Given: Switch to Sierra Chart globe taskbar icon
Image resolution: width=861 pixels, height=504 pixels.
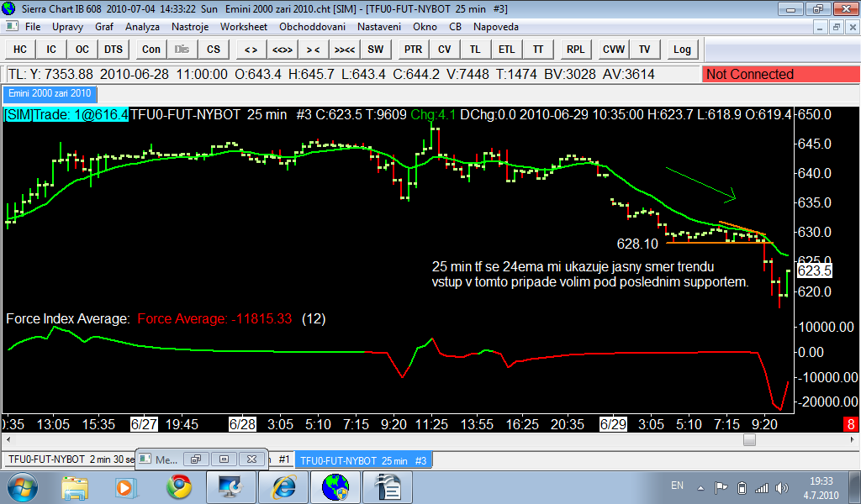Looking at the screenshot, I should coord(335,487).
